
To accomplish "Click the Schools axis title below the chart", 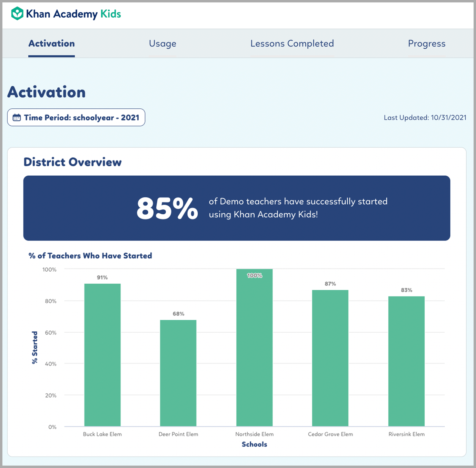I will pos(254,445).
